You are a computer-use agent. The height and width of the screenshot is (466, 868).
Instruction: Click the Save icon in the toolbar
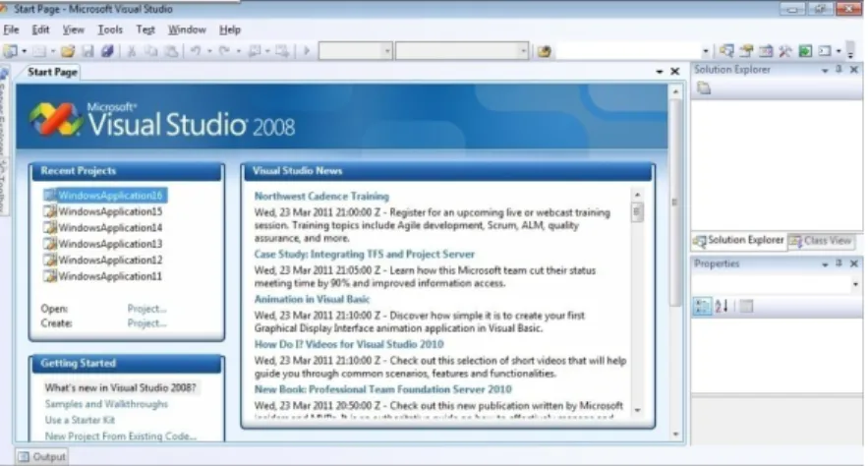tap(87, 51)
